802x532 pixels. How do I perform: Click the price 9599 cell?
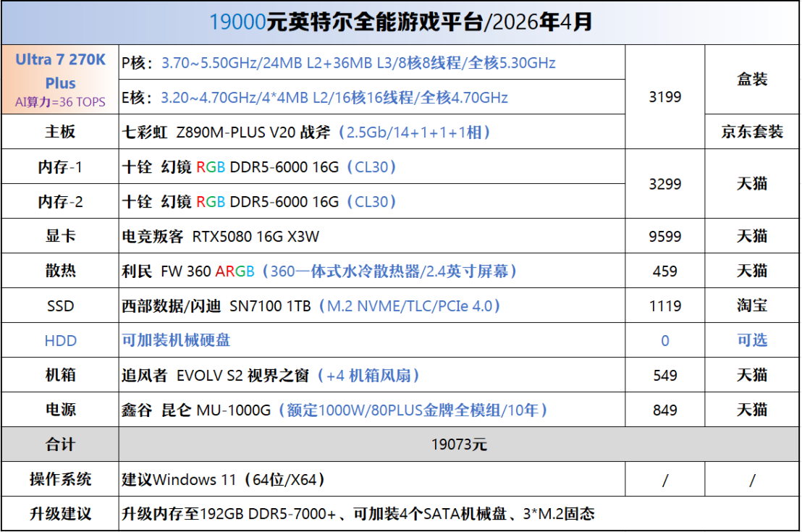[665, 237]
